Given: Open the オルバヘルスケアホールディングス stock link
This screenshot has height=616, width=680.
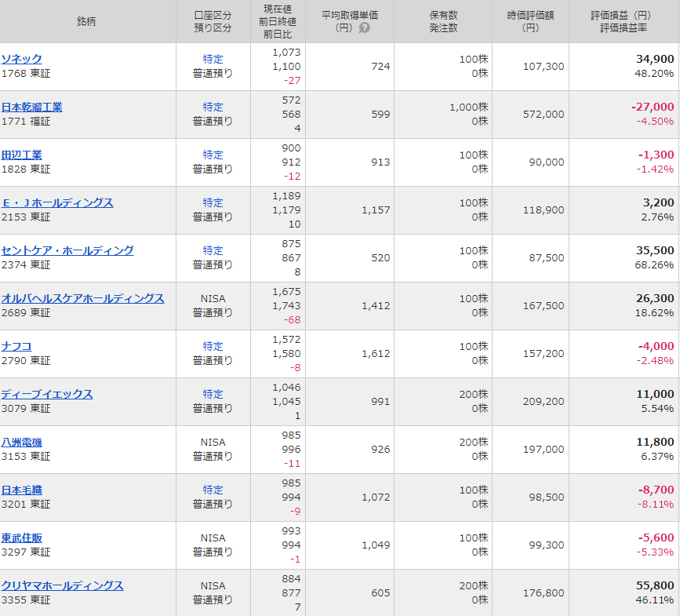Looking at the screenshot, I should [x=82, y=298].
